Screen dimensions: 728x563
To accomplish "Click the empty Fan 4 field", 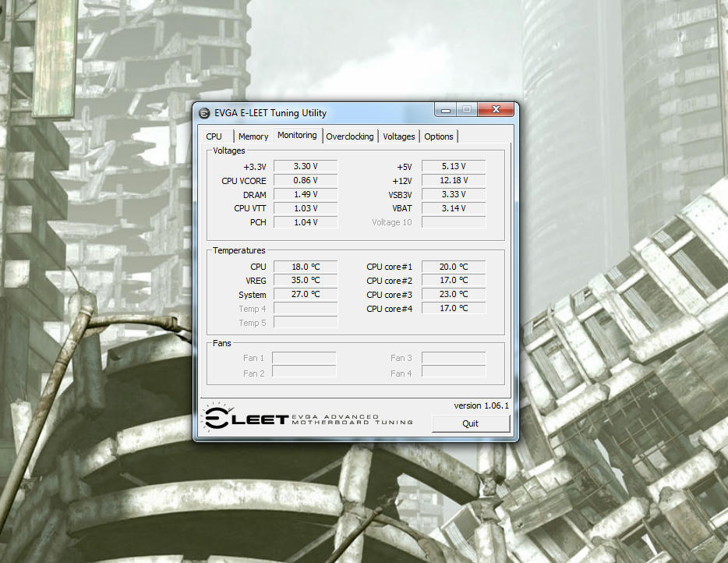I will (454, 371).
